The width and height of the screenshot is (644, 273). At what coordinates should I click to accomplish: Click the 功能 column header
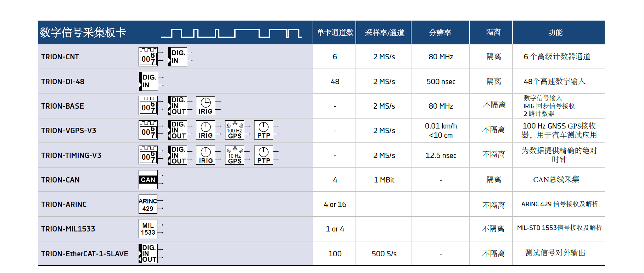click(555, 33)
